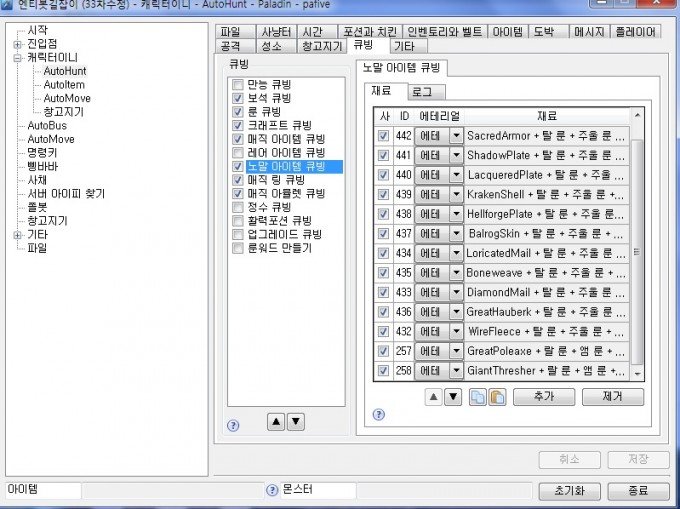Screen dimensions: 680x509
Task: Open the 아이템 tab
Action: 507,32
